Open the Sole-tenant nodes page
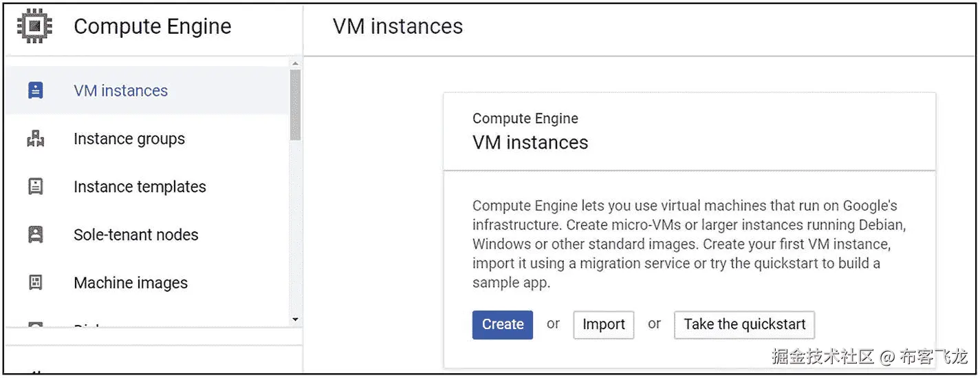The width and height of the screenshot is (980, 378). [136, 235]
